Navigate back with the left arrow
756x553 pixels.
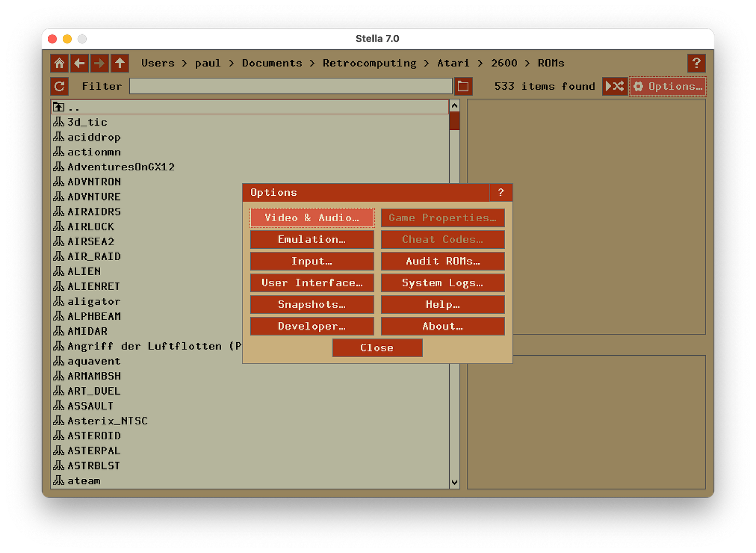coord(79,63)
